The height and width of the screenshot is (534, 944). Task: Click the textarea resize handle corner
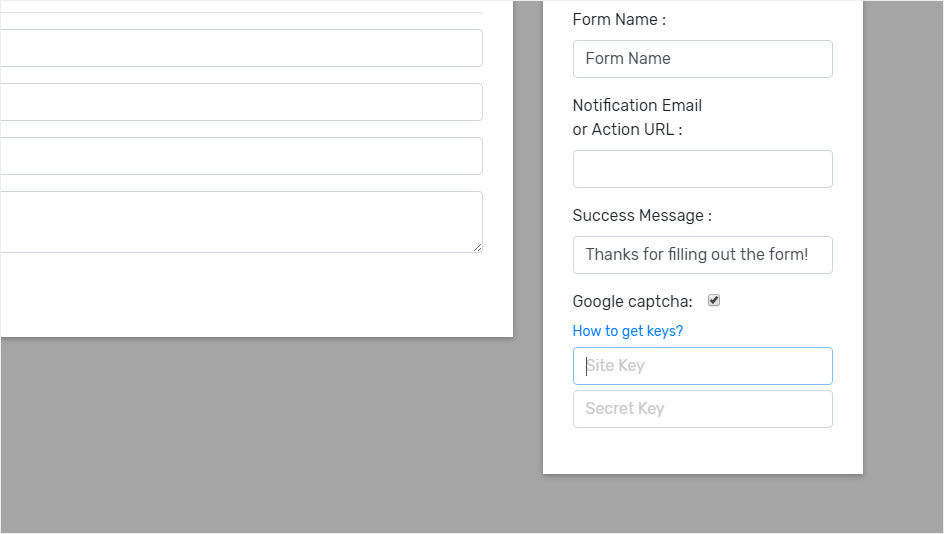(478, 248)
